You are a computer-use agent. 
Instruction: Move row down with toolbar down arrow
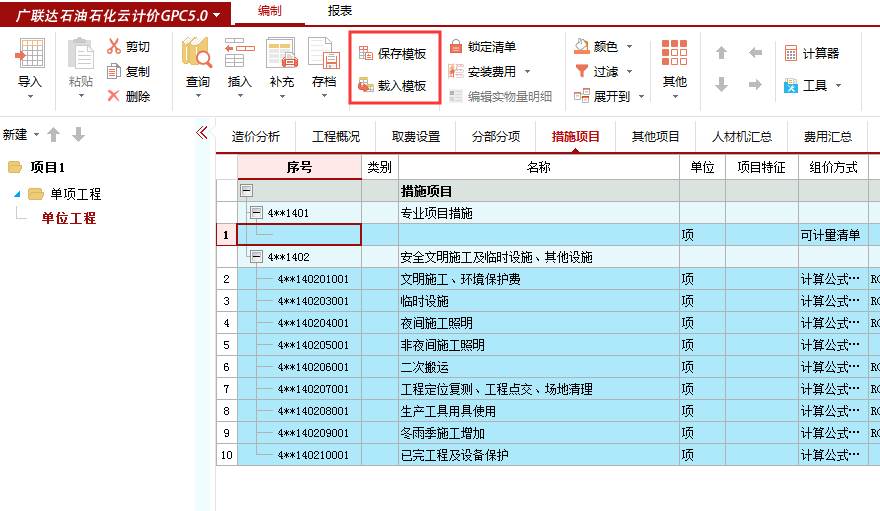[x=722, y=85]
